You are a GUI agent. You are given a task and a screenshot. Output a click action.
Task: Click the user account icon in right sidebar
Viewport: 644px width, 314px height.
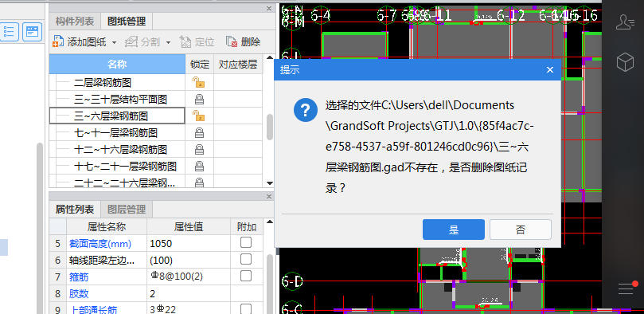tap(625, 22)
